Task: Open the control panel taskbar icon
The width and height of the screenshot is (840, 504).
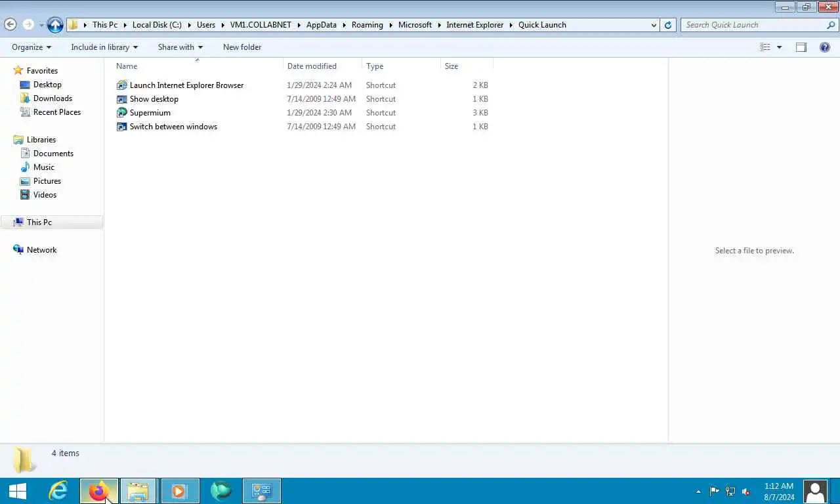Action: click(262, 491)
